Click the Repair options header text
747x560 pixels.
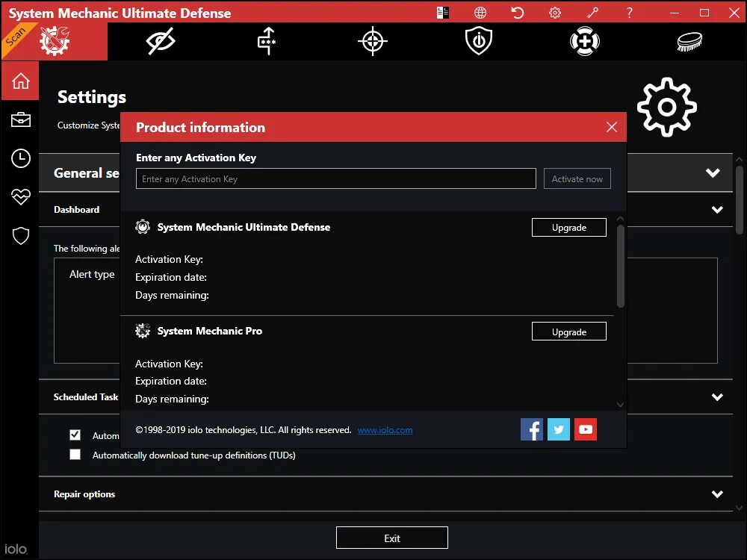tap(84, 494)
